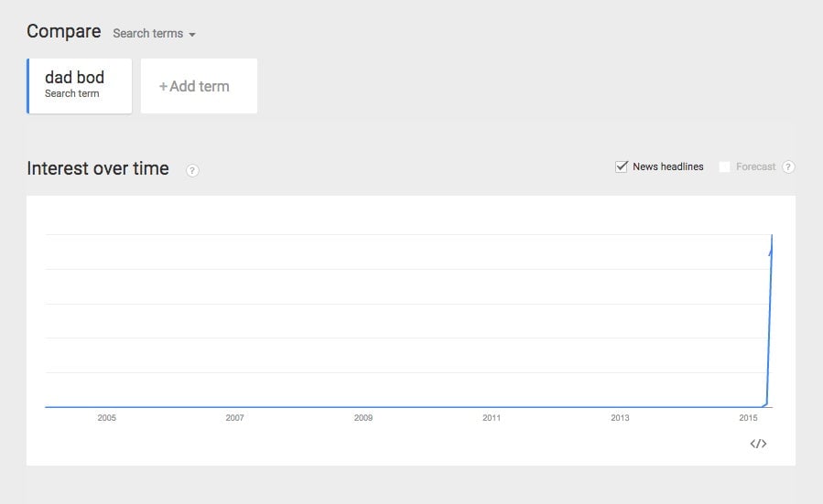
Task: Open the embed code icon below chart
Action: (758, 444)
